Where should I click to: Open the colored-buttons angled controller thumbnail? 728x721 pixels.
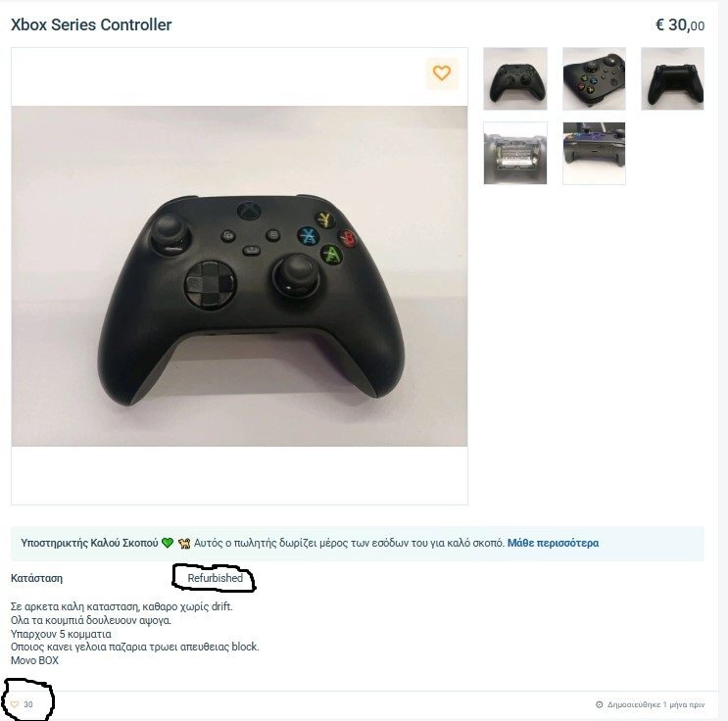pos(594,78)
